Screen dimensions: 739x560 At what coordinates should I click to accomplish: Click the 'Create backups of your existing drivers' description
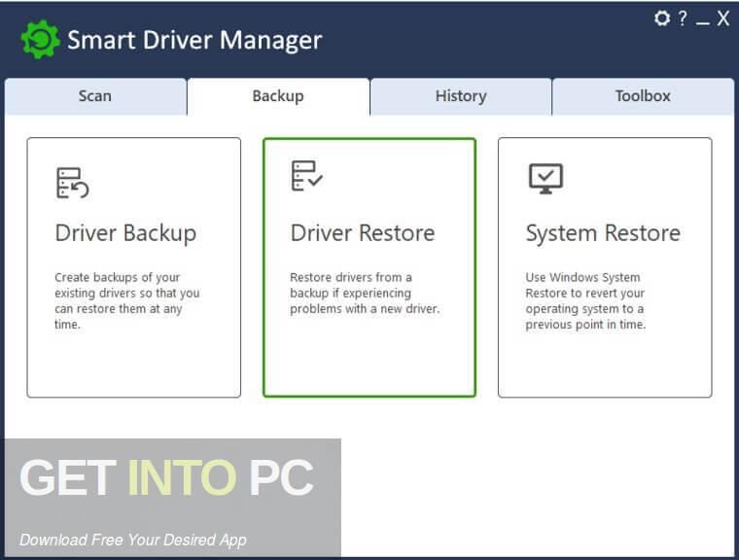point(126,300)
